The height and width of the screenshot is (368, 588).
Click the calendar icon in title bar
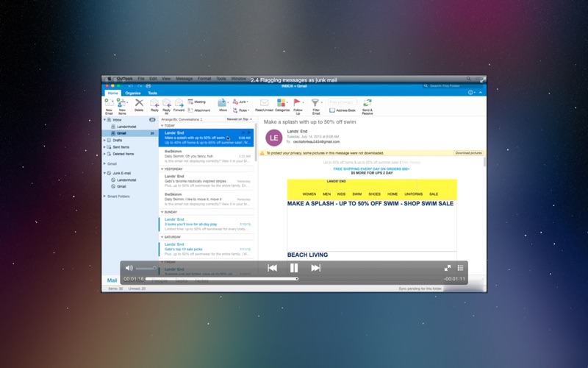tap(148, 86)
